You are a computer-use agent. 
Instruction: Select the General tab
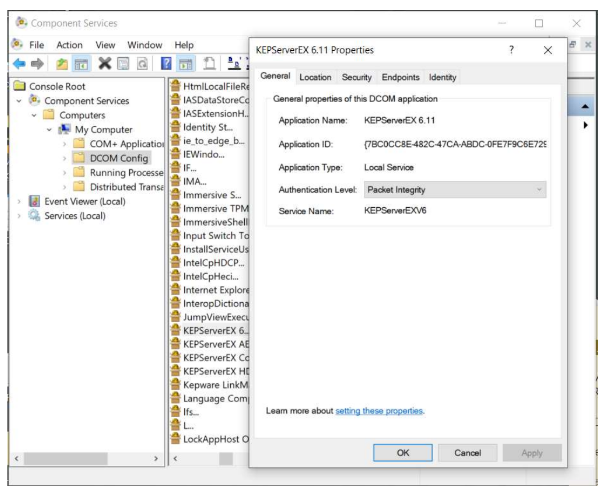275,76
